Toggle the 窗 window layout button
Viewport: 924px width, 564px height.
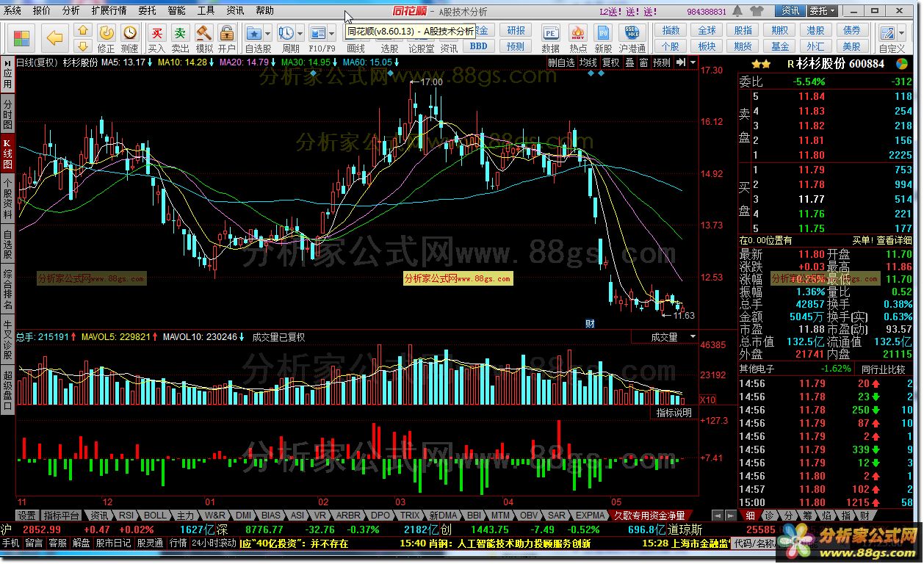pyautogui.click(x=643, y=62)
